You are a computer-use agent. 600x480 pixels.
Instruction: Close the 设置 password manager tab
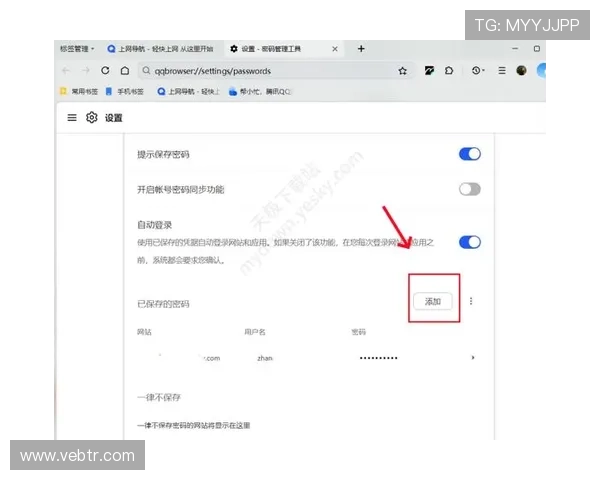pyautogui.click(x=335, y=49)
